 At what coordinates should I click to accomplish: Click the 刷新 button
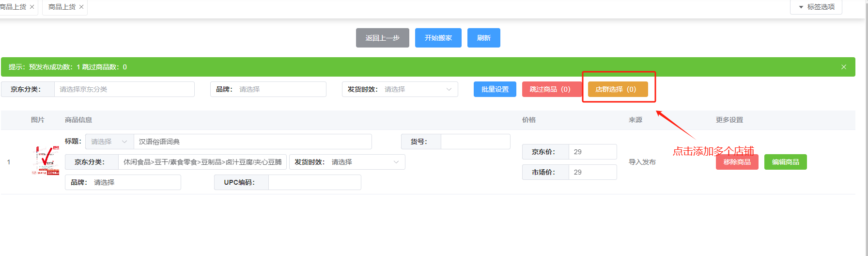click(x=483, y=38)
